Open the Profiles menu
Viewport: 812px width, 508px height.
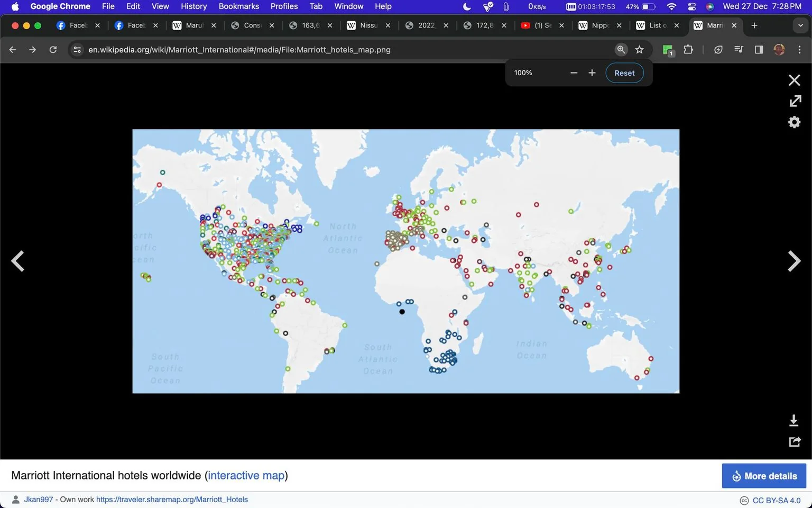click(284, 6)
